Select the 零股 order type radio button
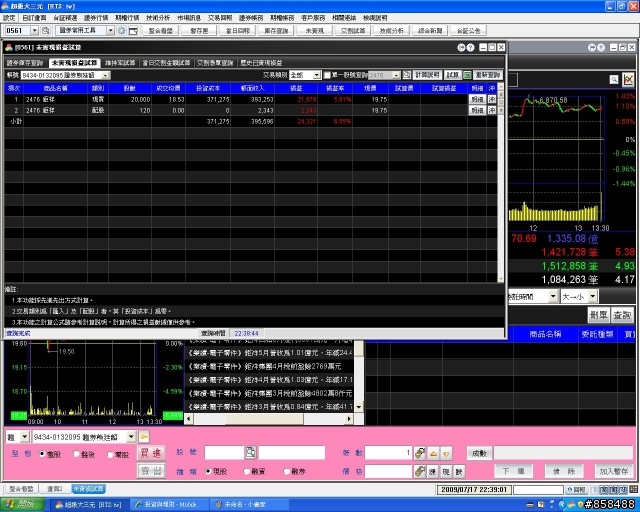 tap(110, 454)
